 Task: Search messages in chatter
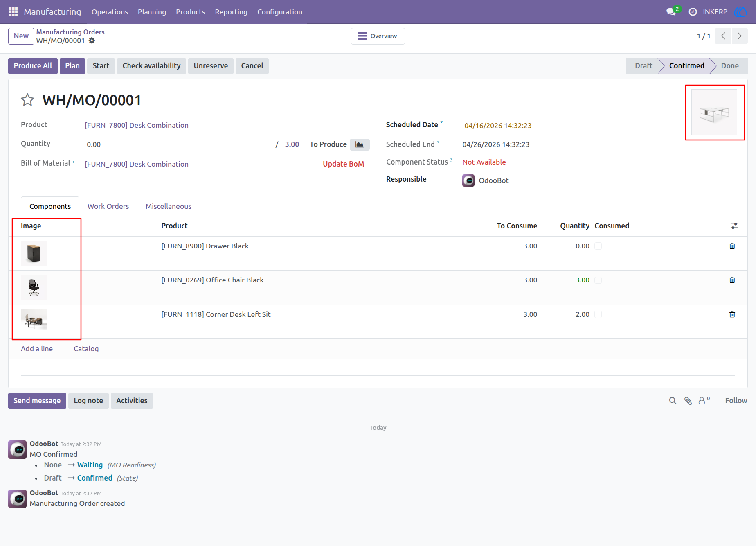tap(673, 401)
